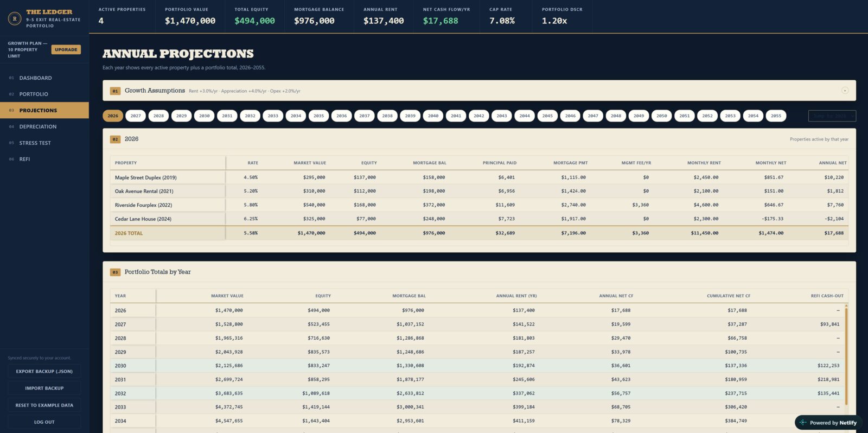This screenshot has width=868, height=433.
Task: Select the 2029 year pill
Action: 181,116
